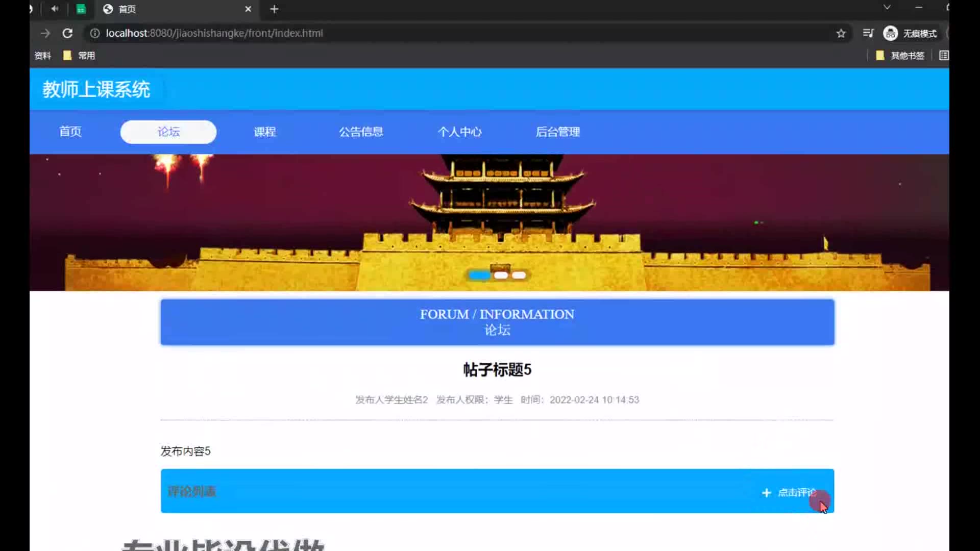Mute tab audio with the speaker icon
Image resolution: width=980 pixels, height=551 pixels.
pyautogui.click(x=55, y=9)
